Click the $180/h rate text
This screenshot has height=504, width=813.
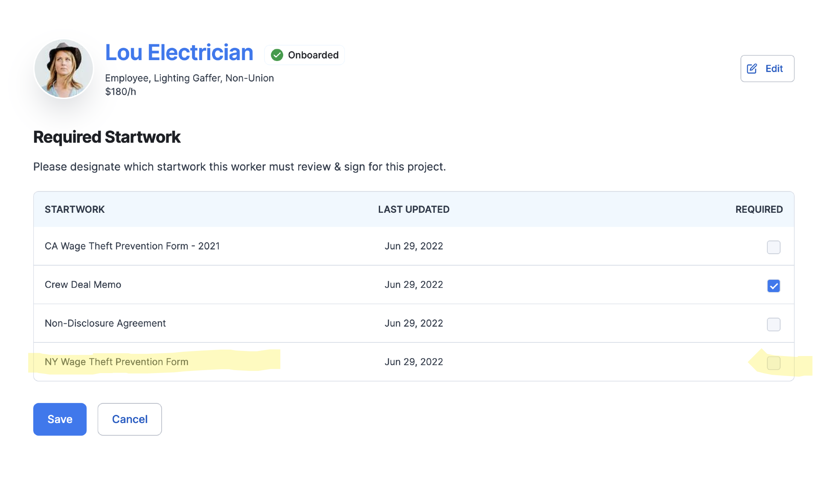(120, 92)
